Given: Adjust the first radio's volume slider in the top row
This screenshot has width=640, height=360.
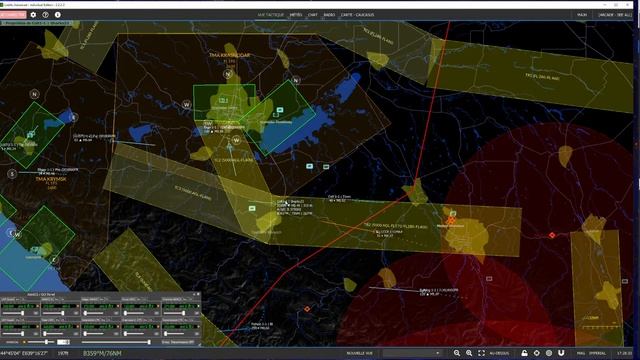Looking at the screenshot, I should [13, 313].
